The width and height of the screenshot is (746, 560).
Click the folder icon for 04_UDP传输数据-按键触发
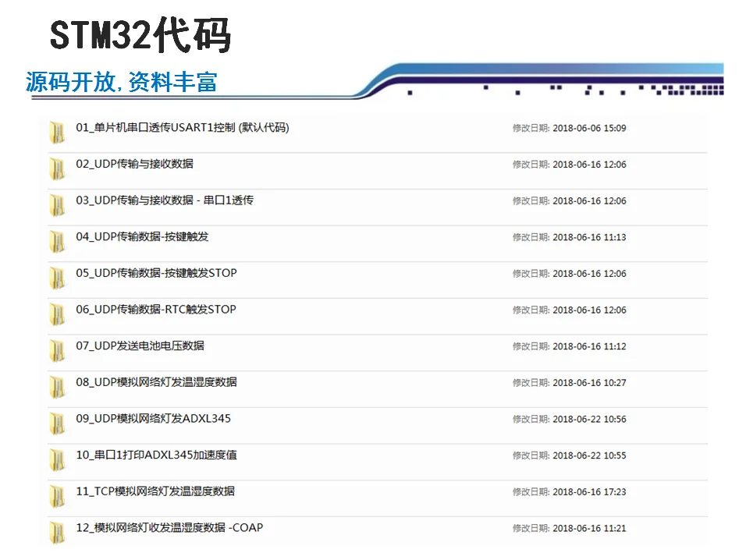pyautogui.click(x=57, y=241)
